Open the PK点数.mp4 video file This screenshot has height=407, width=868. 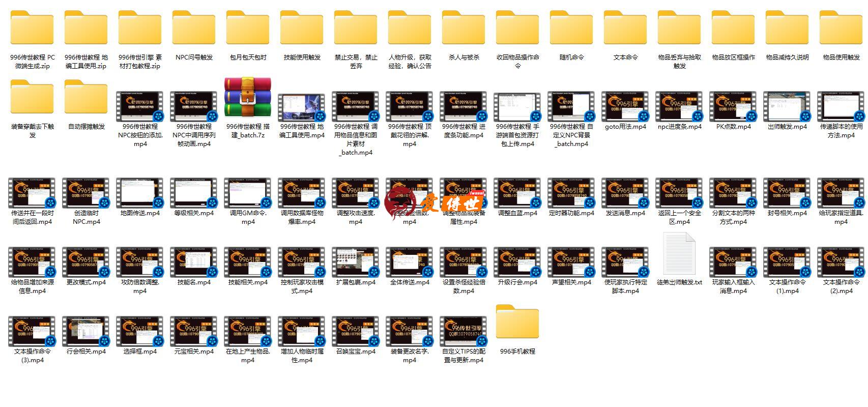pyautogui.click(x=733, y=107)
